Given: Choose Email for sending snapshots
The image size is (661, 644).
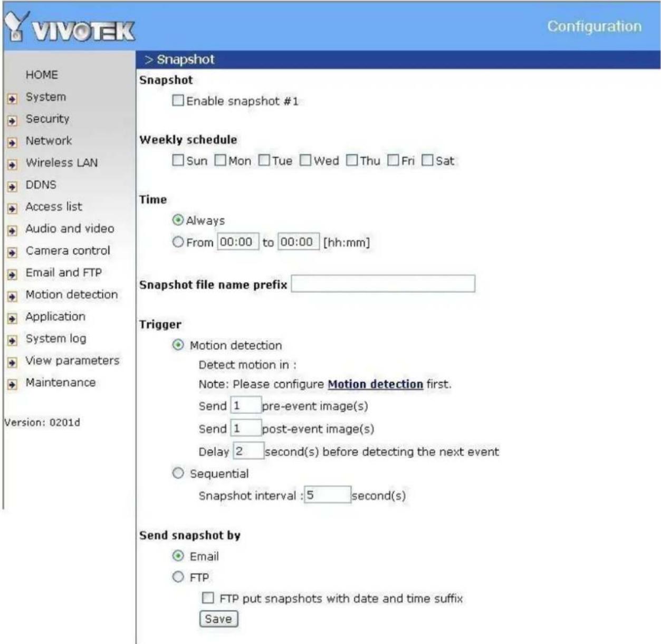Looking at the screenshot, I should point(178,556).
